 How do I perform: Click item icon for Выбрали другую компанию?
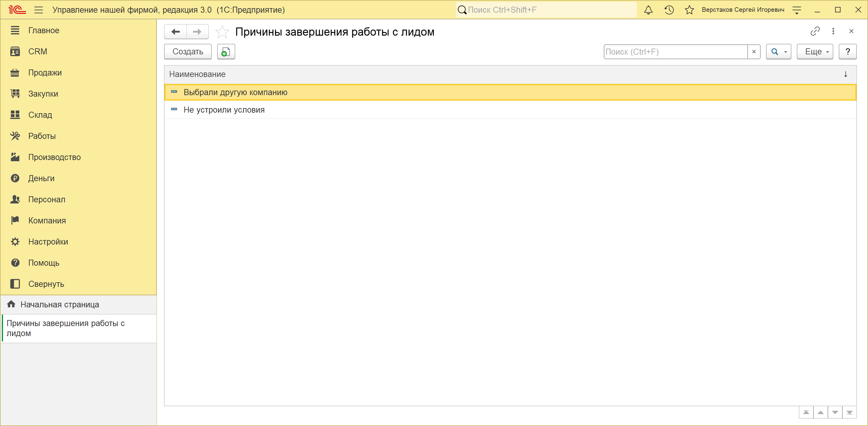pos(174,92)
